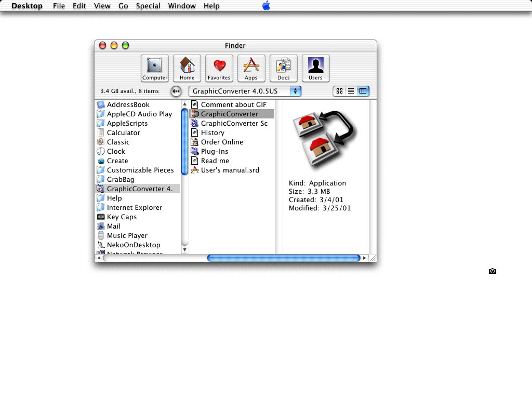The image size is (532, 399).
Task: Select the GraphicConverter application in the middle column
Action: (x=232, y=114)
